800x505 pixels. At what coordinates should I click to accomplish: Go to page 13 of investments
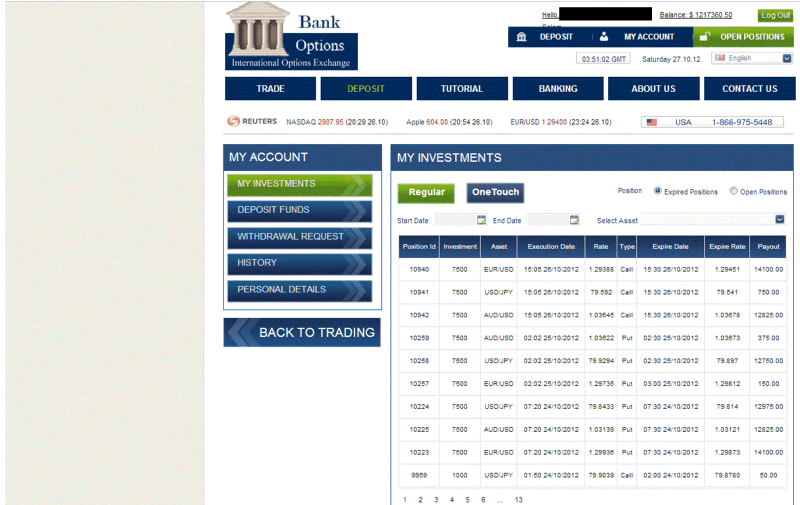518,500
